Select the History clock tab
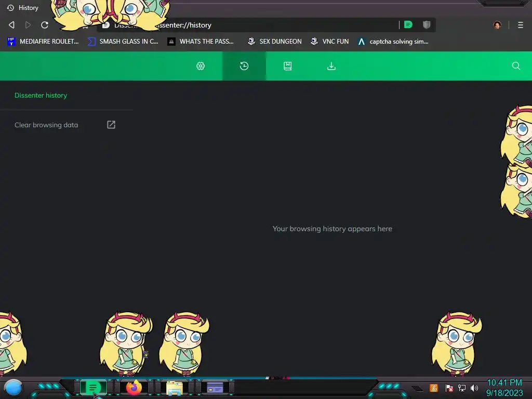This screenshot has height=399, width=532. pyautogui.click(x=244, y=66)
